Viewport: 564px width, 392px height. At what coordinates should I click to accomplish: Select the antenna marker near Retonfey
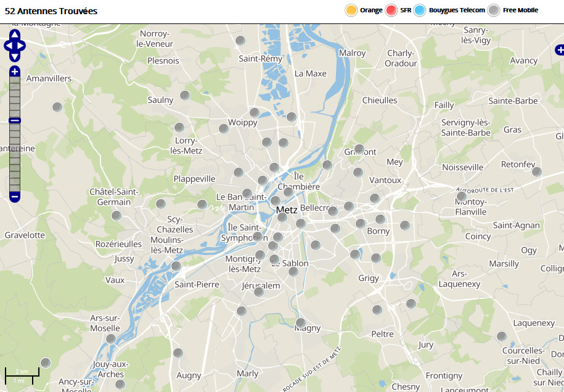pyautogui.click(x=537, y=172)
